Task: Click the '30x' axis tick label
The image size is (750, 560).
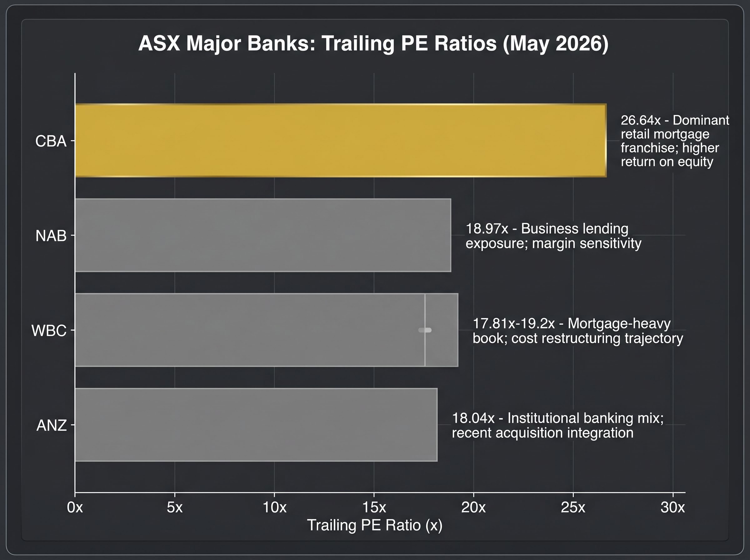Action: [673, 507]
